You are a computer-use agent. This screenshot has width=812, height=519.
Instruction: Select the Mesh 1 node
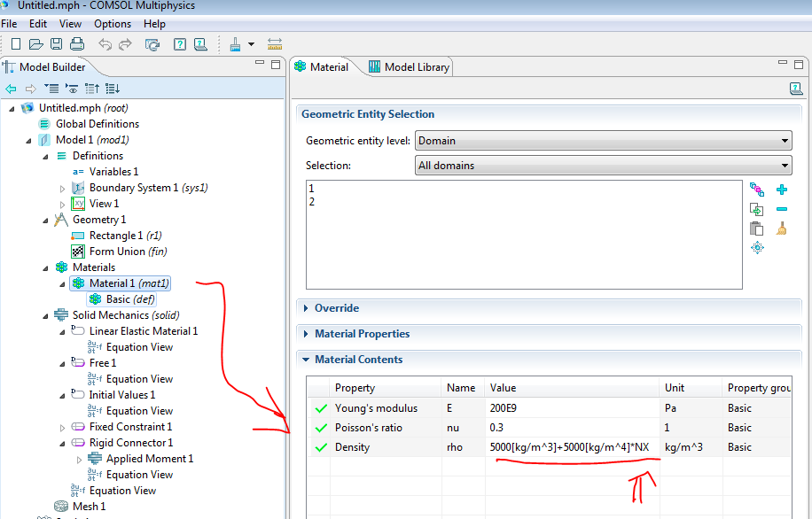click(89, 507)
